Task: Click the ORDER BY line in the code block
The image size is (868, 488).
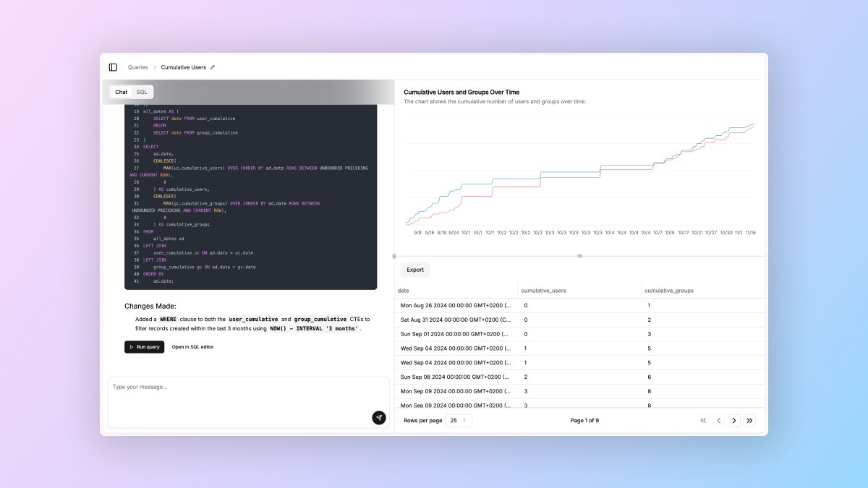Action: click(153, 274)
